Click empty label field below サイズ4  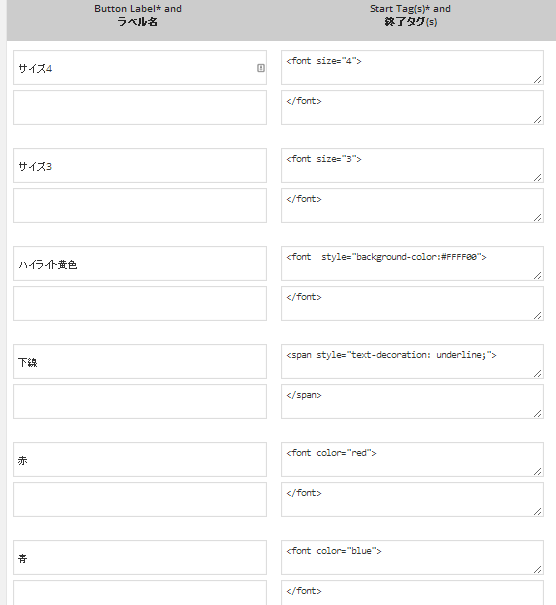[140, 108]
